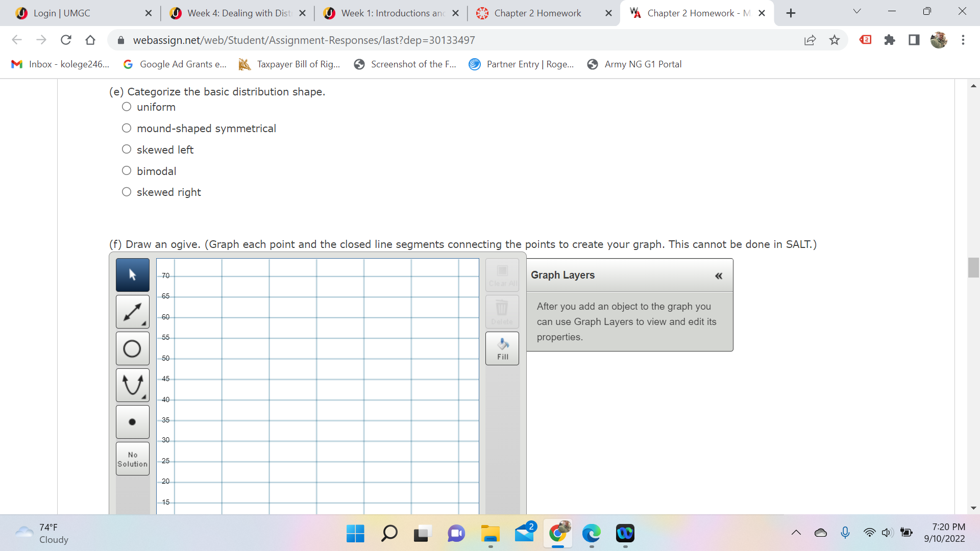Select bimodal as the distribution shape
Image resolution: width=980 pixels, height=551 pixels.
coord(126,170)
